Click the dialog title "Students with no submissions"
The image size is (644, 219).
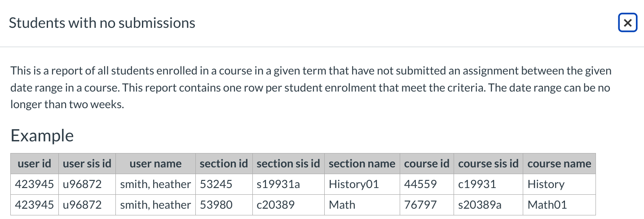(102, 23)
